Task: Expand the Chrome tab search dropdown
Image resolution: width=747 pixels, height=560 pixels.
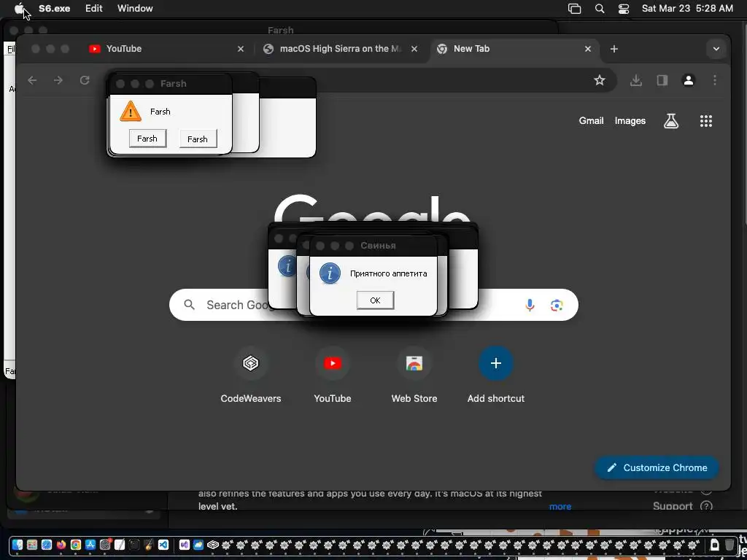Action: (x=716, y=49)
